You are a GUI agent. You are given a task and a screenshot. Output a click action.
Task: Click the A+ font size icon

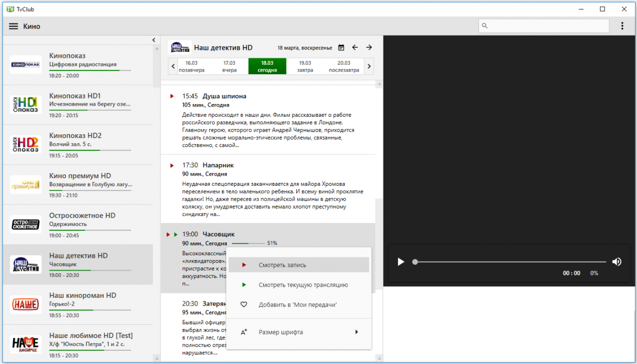tap(244, 332)
